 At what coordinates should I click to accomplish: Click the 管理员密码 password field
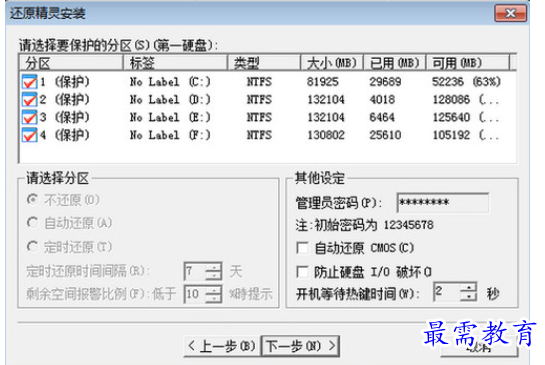pos(442,203)
